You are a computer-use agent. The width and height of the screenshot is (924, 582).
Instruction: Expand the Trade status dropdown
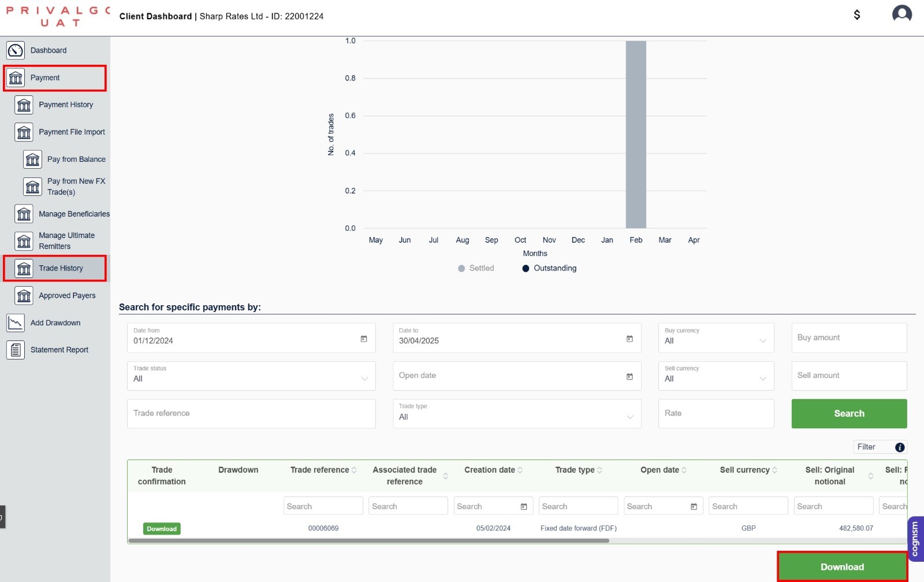pyautogui.click(x=251, y=376)
